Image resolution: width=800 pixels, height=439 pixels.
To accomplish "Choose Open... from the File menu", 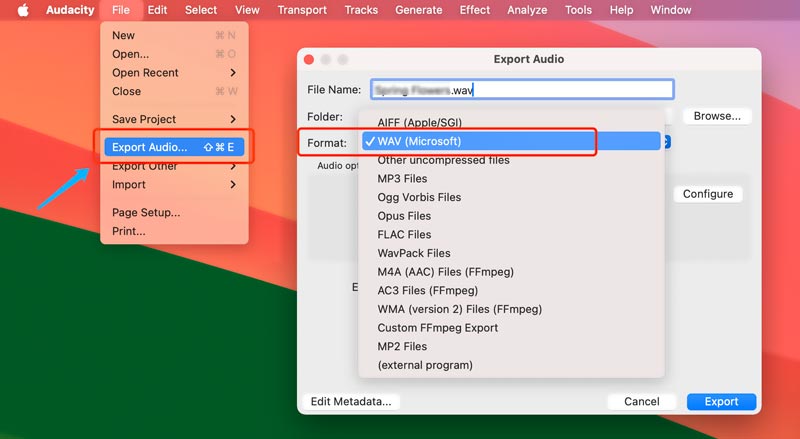I will pyautogui.click(x=174, y=54).
